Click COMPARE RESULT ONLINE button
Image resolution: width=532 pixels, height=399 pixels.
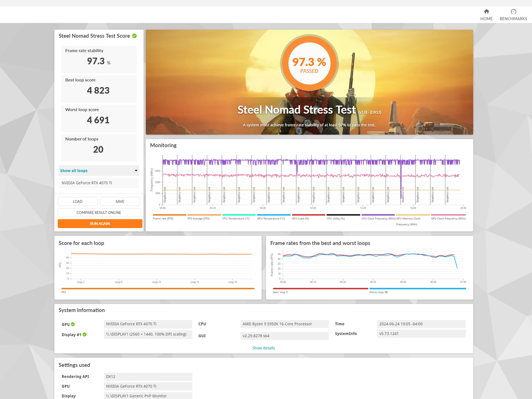point(99,212)
